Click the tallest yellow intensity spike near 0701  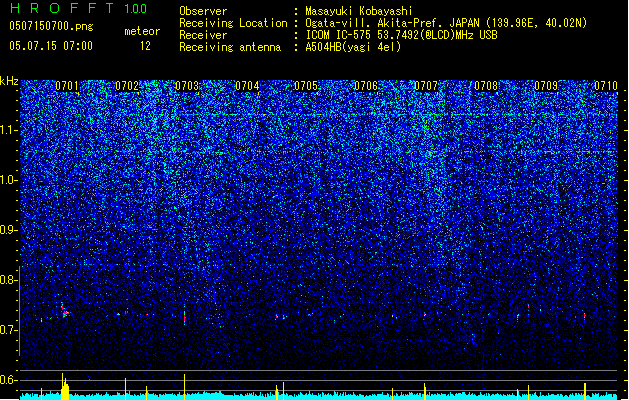62,386
